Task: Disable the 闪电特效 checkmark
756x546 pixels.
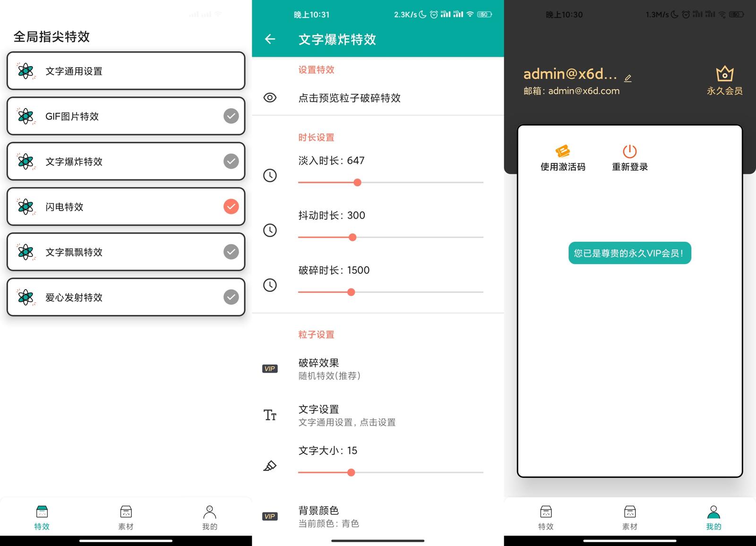Action: pyautogui.click(x=231, y=206)
